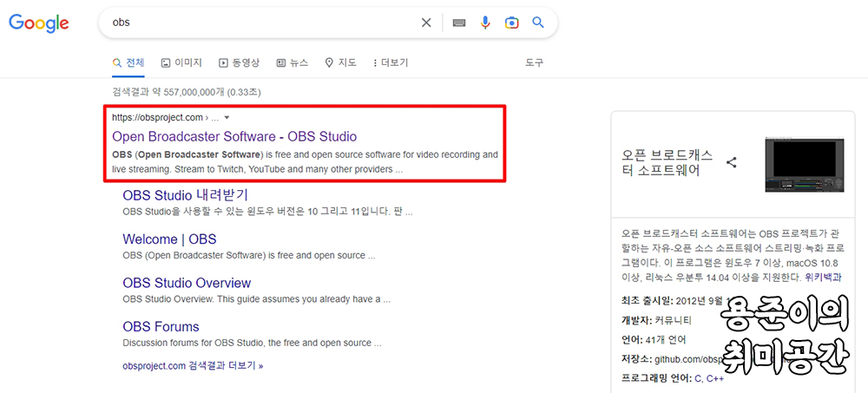Share the 오픈 브로드캐스터 소프트웨어 knowledge panel
The height and width of the screenshot is (393, 868).
[x=732, y=162]
